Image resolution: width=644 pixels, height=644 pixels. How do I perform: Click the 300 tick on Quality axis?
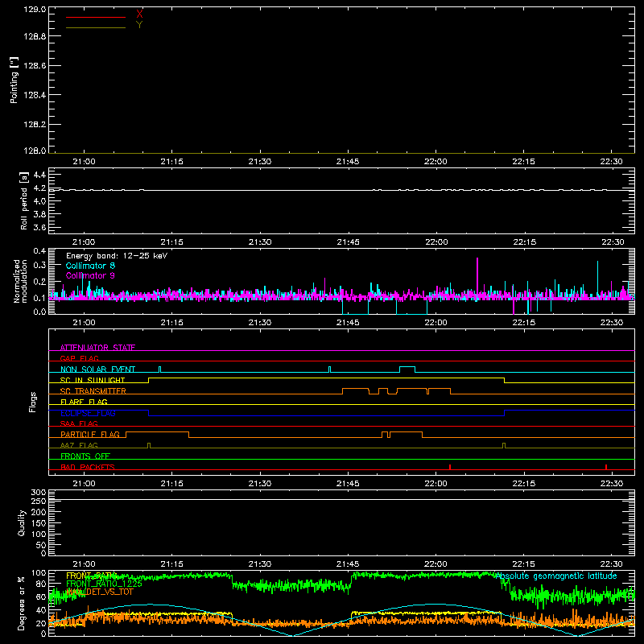38,493
